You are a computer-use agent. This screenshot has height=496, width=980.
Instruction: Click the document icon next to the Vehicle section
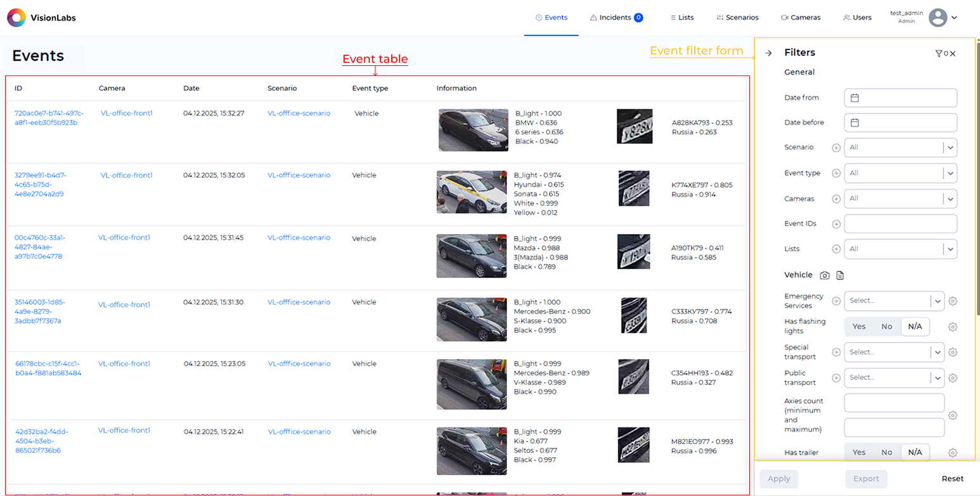coord(839,275)
